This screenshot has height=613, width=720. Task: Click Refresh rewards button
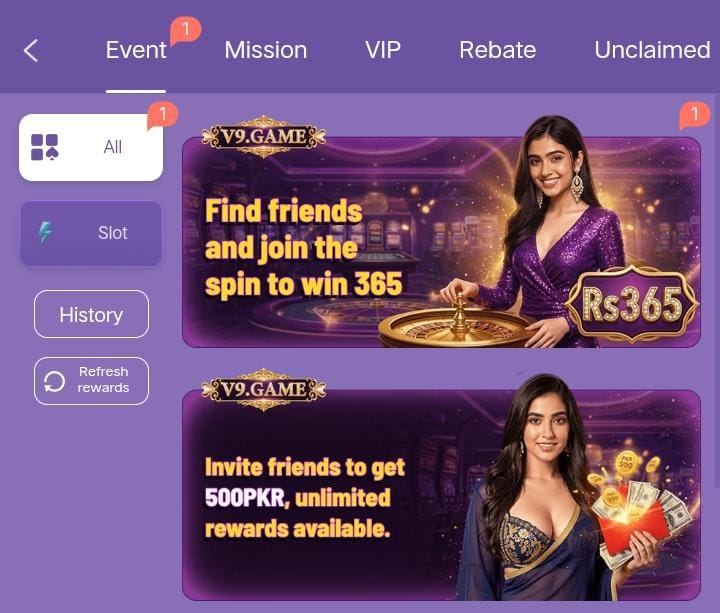pyautogui.click(x=91, y=381)
